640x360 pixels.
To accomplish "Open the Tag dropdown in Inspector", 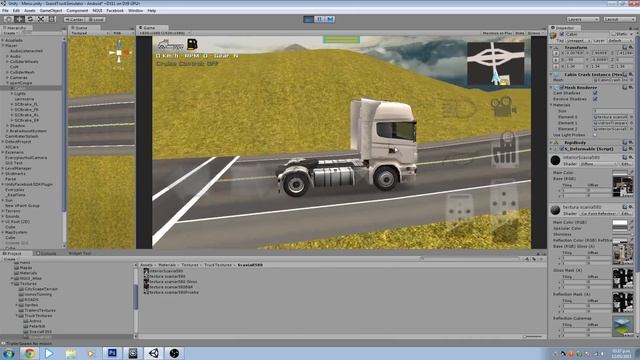I will (x=577, y=40).
